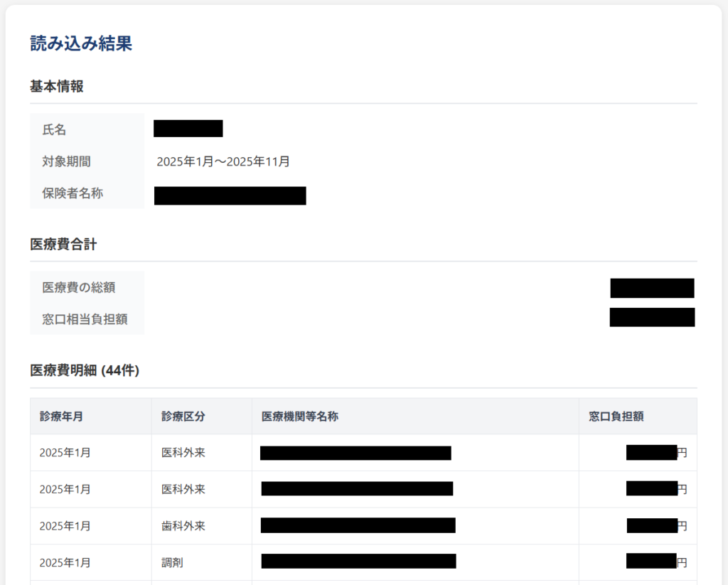Screen dimensions: 728x585
Task: Click the 窓口負担額 column header
Action: point(616,417)
